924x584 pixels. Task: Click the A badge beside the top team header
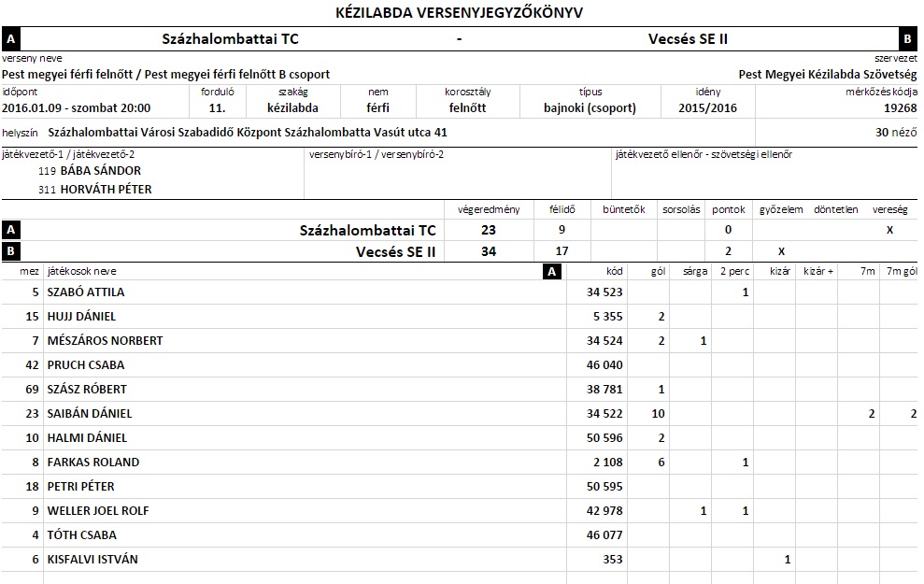click(10, 39)
